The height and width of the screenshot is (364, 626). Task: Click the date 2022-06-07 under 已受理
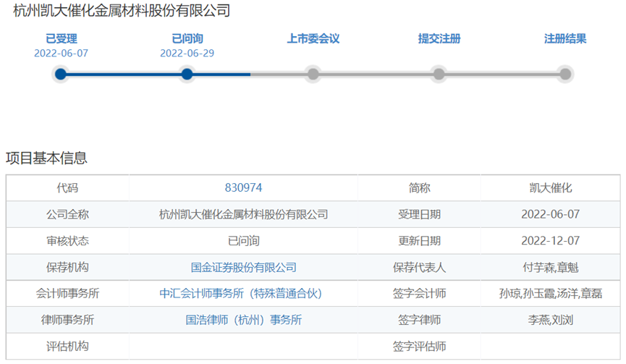pos(61,53)
